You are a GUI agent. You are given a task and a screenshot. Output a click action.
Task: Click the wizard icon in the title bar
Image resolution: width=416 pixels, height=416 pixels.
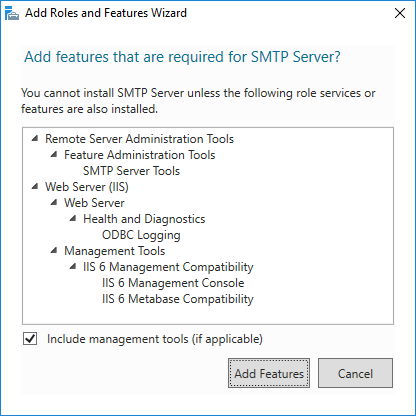[x=12, y=13]
